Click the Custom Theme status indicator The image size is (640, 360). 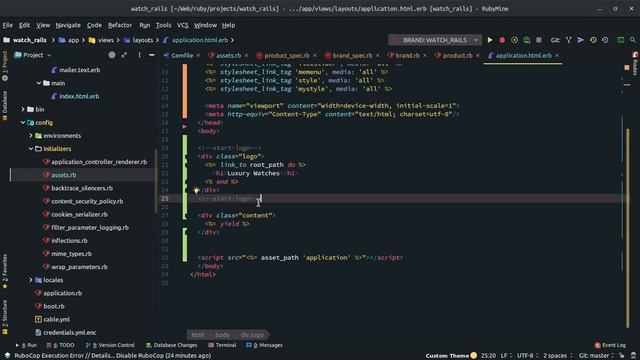[451, 356]
